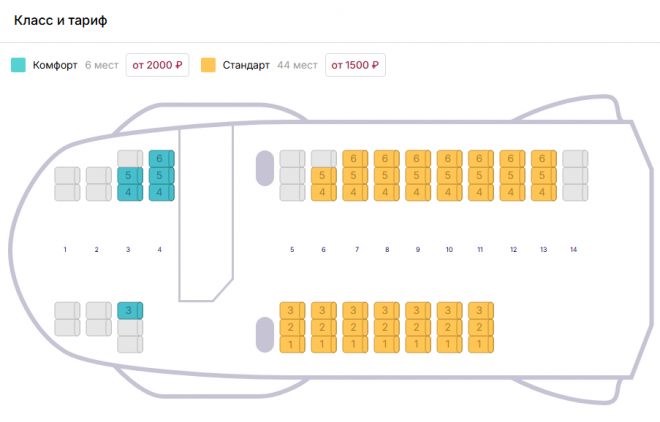Viewport: 660px width, 422px height.
Task: Choose Standard seat 6 in row 7
Action: (355, 158)
